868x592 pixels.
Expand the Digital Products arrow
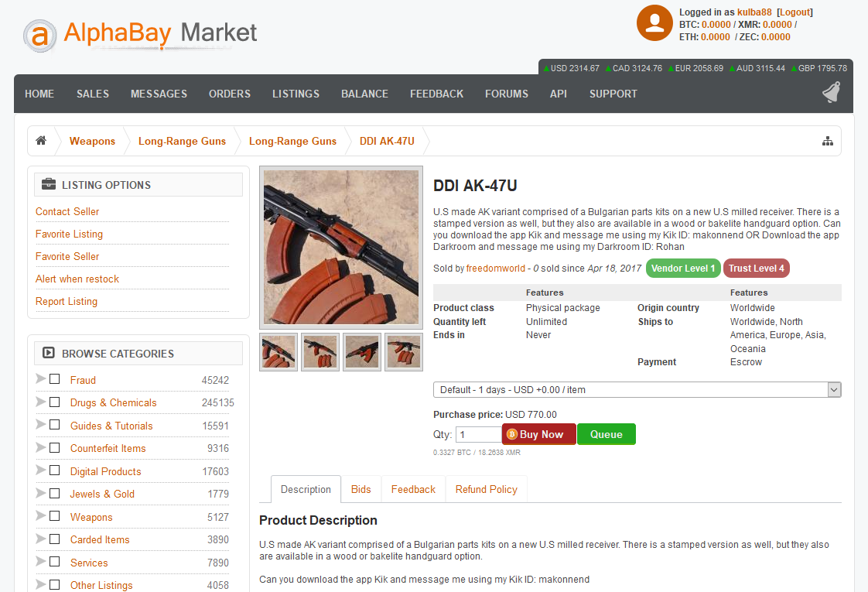point(40,470)
